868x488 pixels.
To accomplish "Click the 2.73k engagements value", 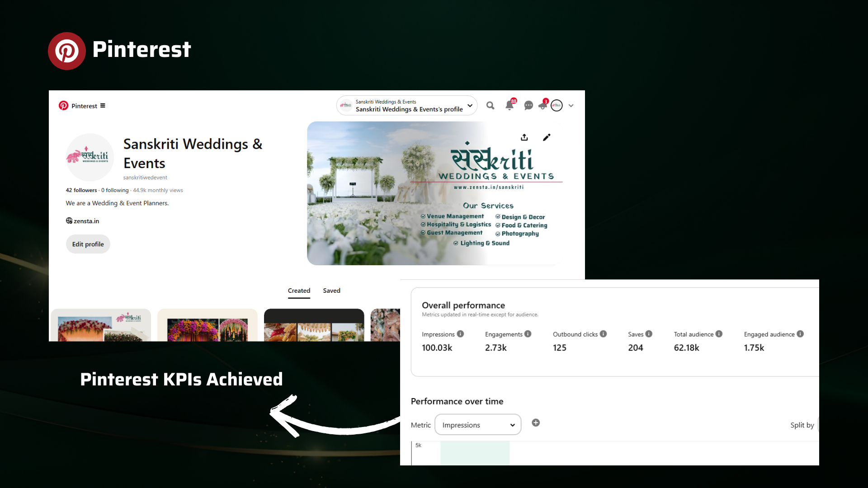I will coord(496,347).
